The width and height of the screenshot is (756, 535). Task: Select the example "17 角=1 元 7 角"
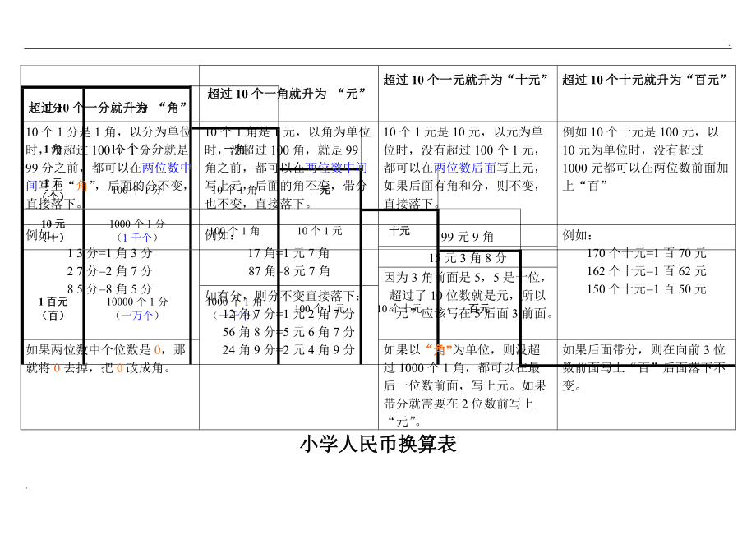click(x=288, y=253)
